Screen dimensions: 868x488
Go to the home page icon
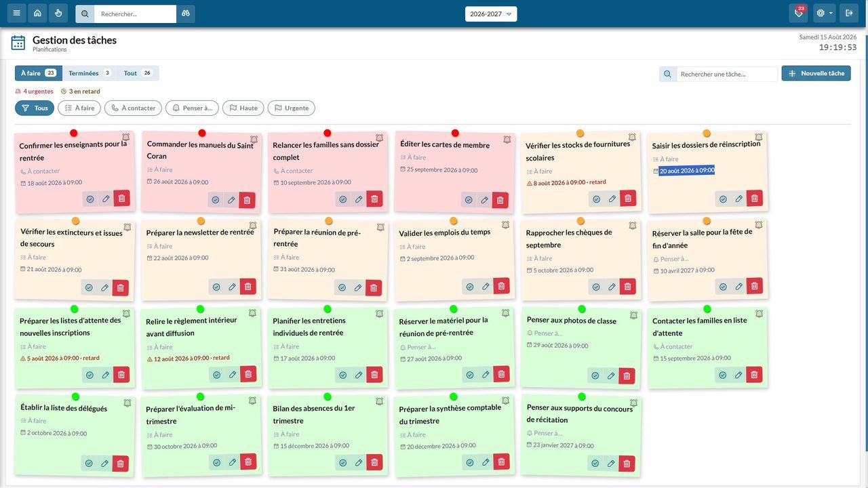(37, 14)
